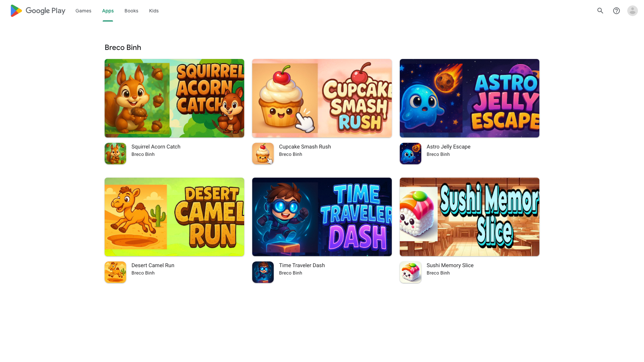Select the Apps tab
Screen dimensions: 644x362
click(108, 11)
